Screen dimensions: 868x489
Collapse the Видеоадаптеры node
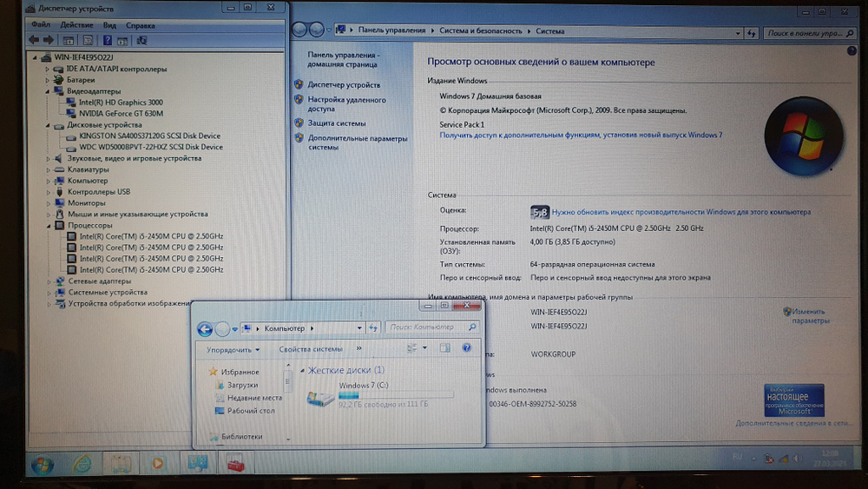(48, 91)
